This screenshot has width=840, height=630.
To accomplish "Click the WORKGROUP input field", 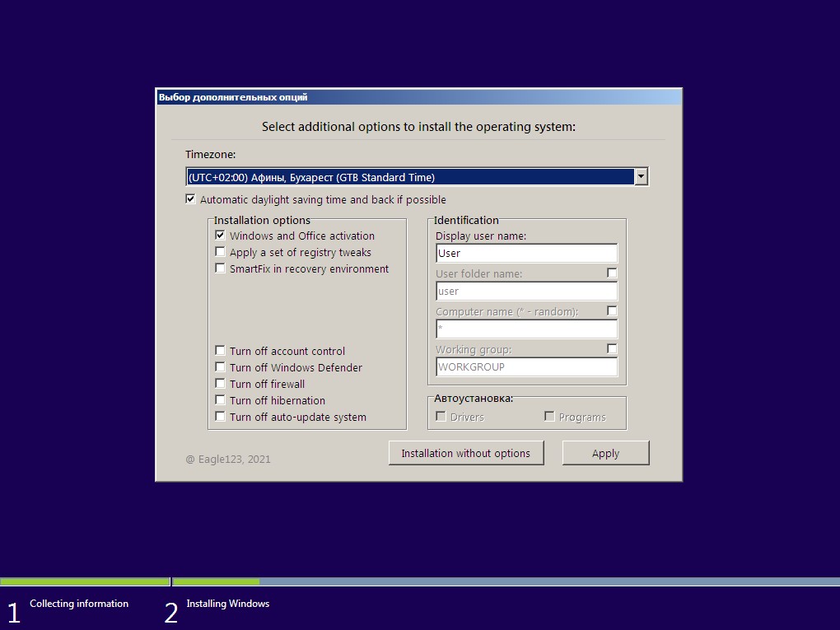I will (526, 367).
